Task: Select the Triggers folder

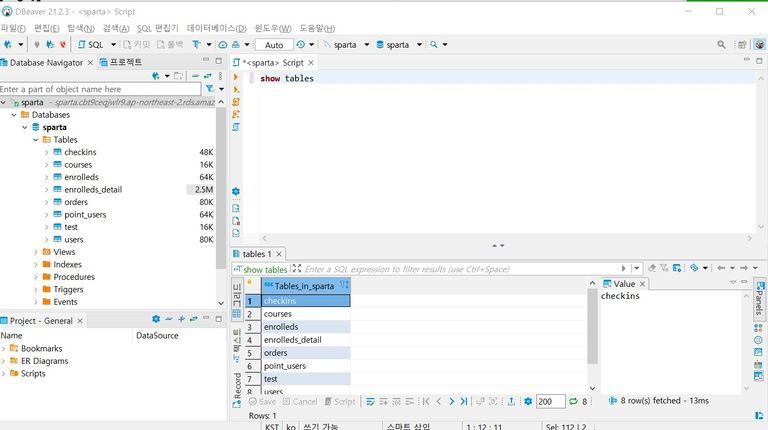Action: tap(68, 289)
